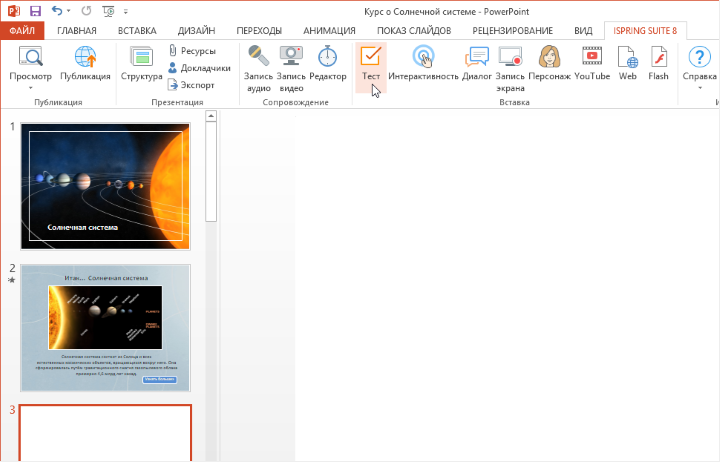Viewport: 720px width, 462px height.
Task: Switch to the ВСТАВКА tab
Action: tap(137, 30)
